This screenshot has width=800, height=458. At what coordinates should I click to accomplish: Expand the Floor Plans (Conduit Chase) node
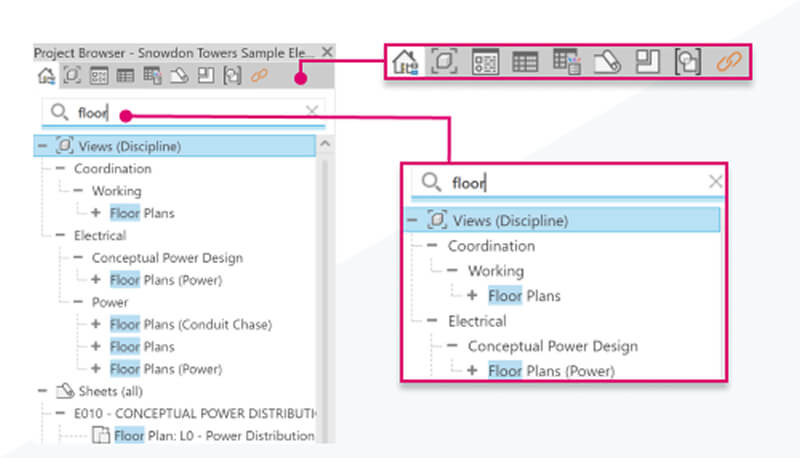click(95, 324)
